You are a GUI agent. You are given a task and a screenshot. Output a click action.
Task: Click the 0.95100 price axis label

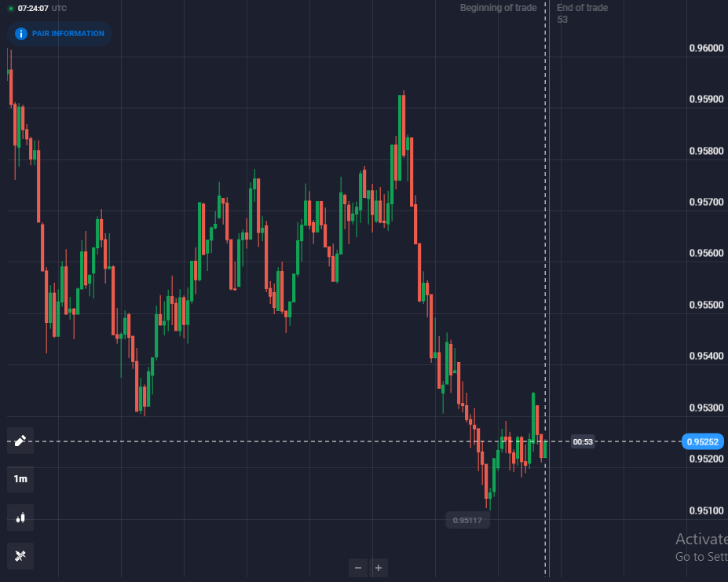[706, 511]
